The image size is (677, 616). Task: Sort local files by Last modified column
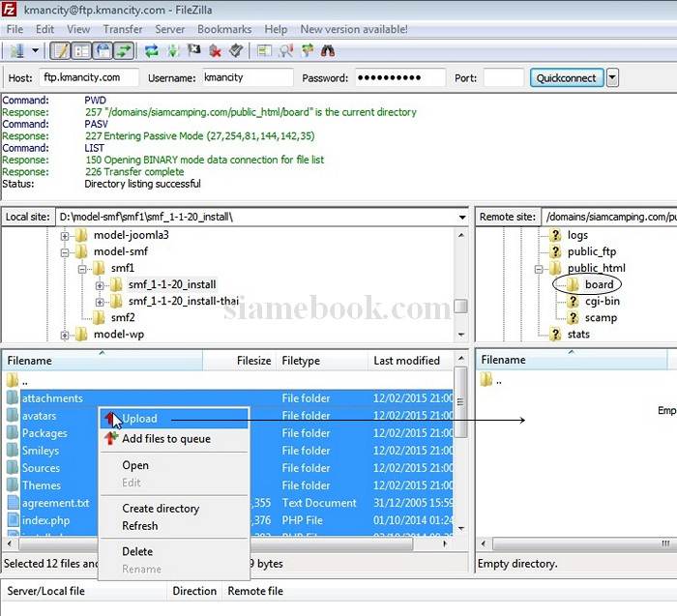coord(410,361)
